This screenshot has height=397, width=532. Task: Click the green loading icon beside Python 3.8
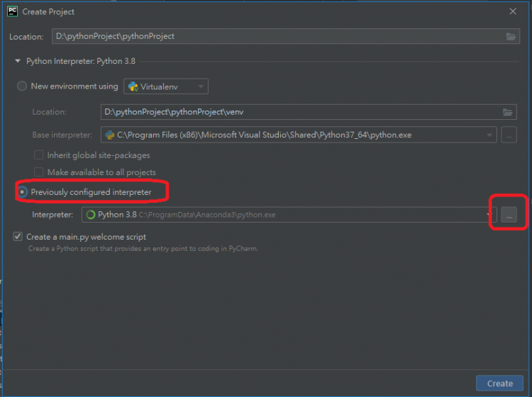91,215
